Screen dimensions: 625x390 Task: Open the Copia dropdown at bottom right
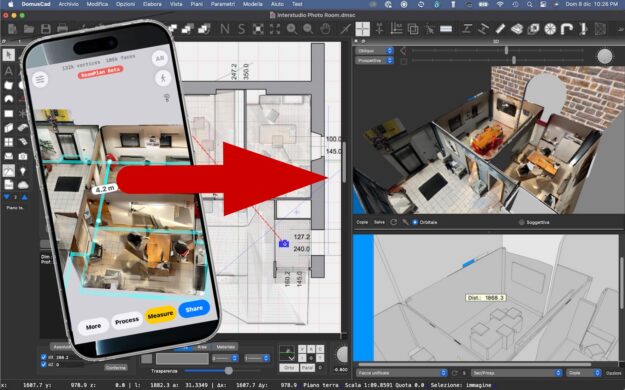pyautogui.click(x=584, y=373)
